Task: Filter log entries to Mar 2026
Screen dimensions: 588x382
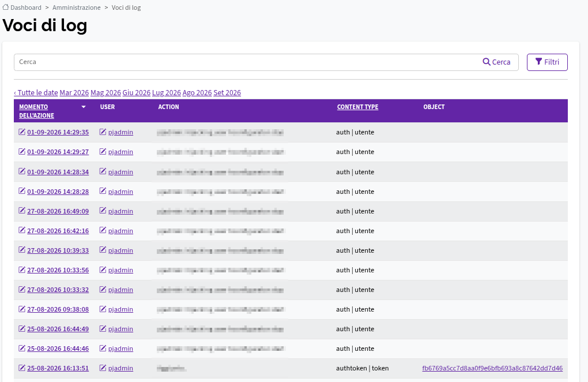Action: [74, 93]
